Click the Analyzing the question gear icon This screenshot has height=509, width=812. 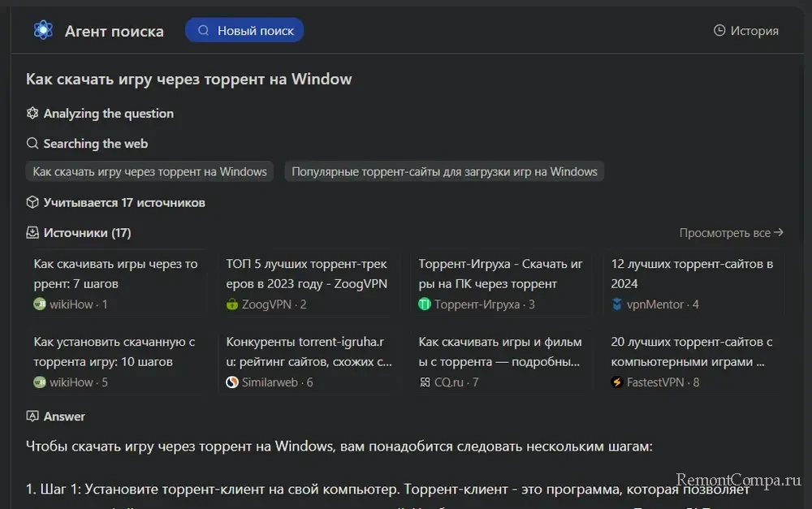point(32,114)
